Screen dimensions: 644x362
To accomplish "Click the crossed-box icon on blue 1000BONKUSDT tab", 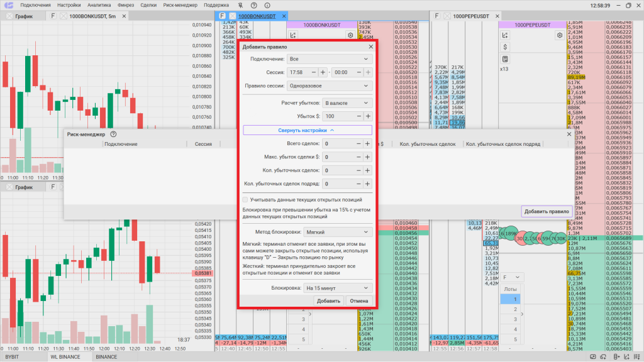I will (x=233, y=16).
